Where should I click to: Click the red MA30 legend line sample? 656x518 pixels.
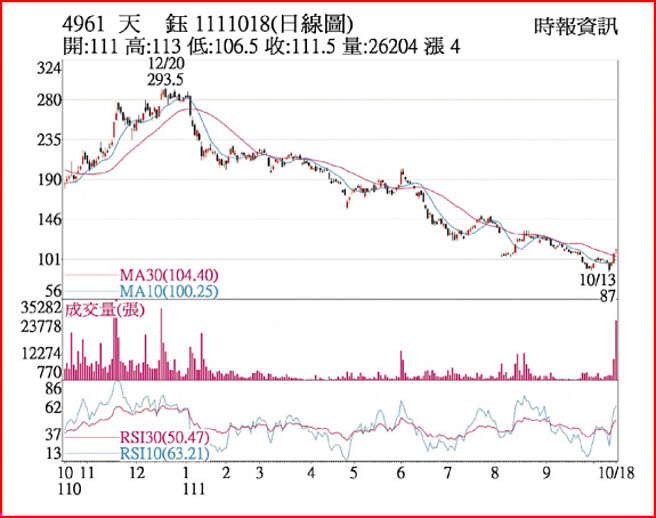[x=91, y=275]
